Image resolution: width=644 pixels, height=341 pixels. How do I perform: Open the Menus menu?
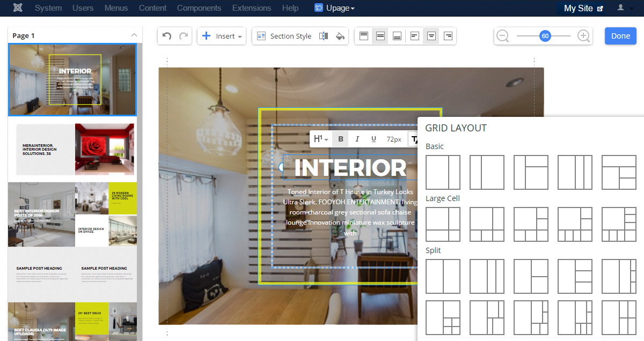coord(116,8)
